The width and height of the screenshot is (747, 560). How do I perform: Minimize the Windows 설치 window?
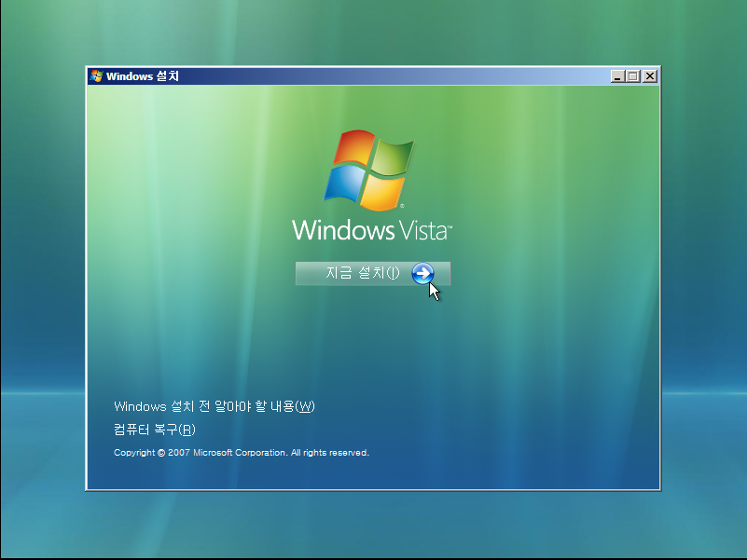617,76
